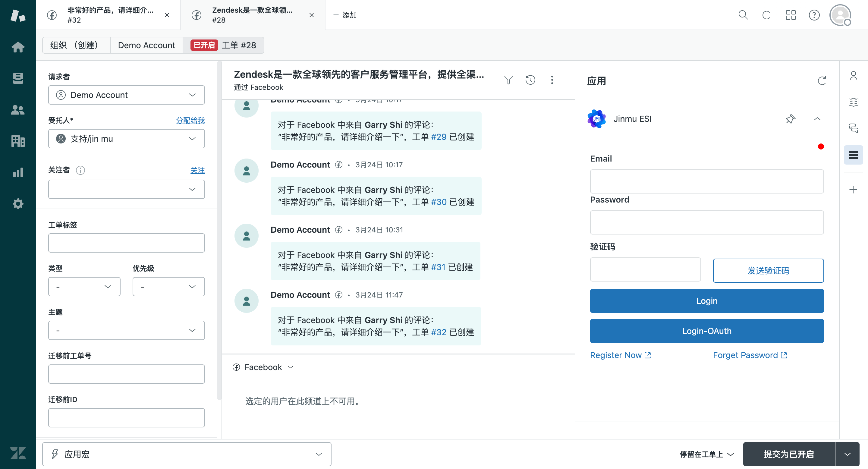Open the followers 关注者 dropdown

pos(126,189)
